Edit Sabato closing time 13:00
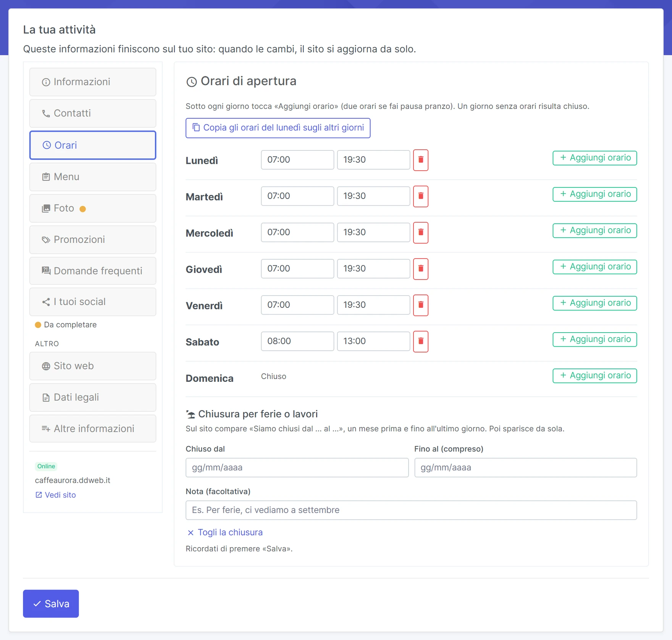The width and height of the screenshot is (672, 640). 373,341
